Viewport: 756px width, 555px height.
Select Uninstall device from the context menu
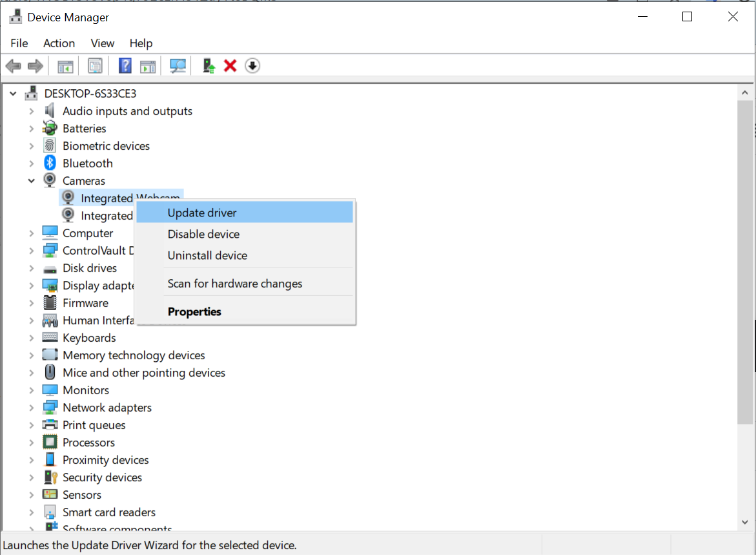tap(207, 255)
